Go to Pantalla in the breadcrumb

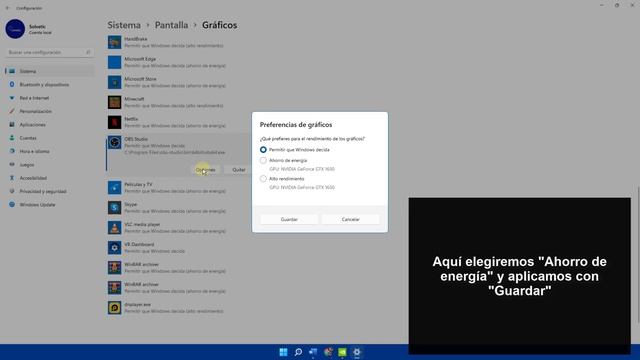coord(171,25)
